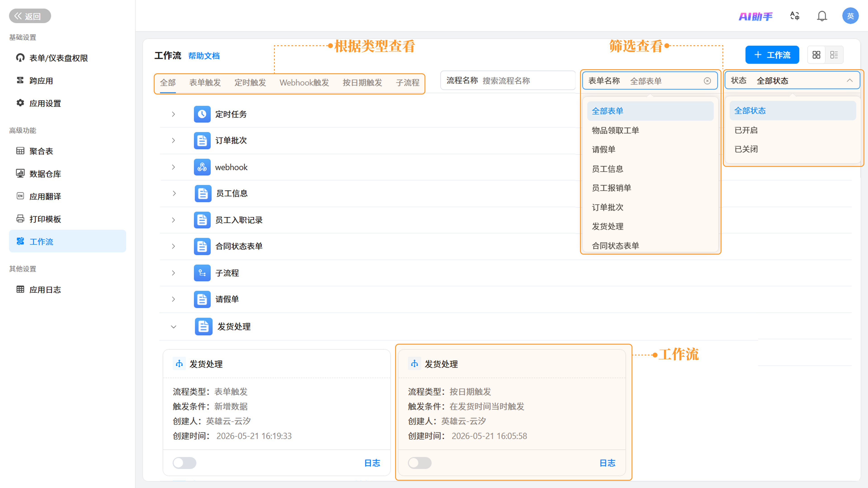This screenshot has height=488, width=868.
Task: Select the Webhook触发 tab
Action: coord(304,83)
